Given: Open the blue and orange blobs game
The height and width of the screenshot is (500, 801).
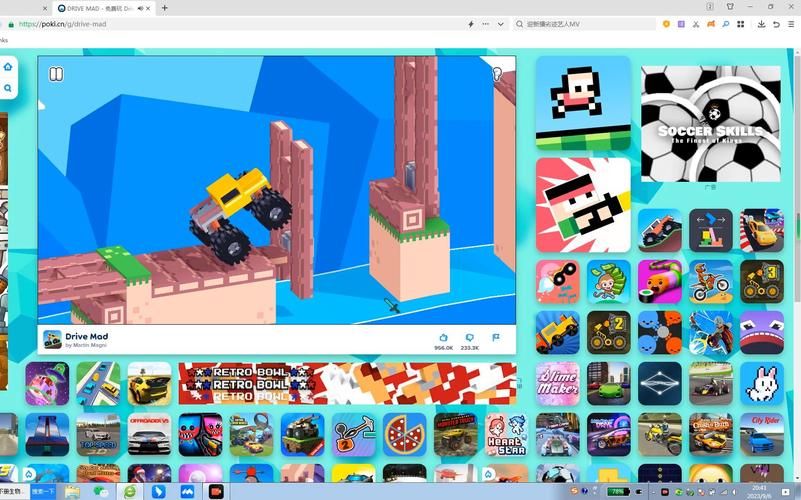Looking at the screenshot, I should 659,332.
